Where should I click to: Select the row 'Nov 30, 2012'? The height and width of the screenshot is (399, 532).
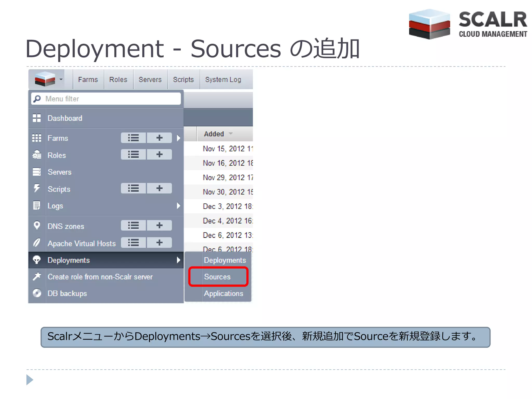[x=218, y=192]
